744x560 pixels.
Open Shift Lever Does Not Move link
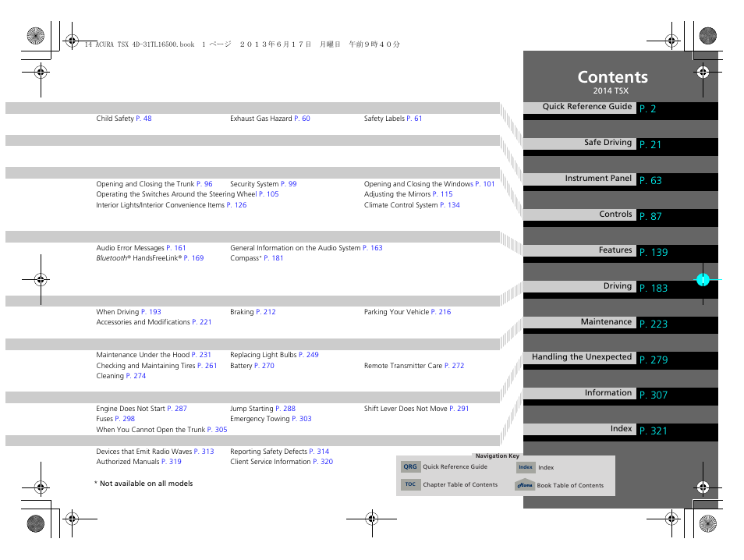[416, 409]
